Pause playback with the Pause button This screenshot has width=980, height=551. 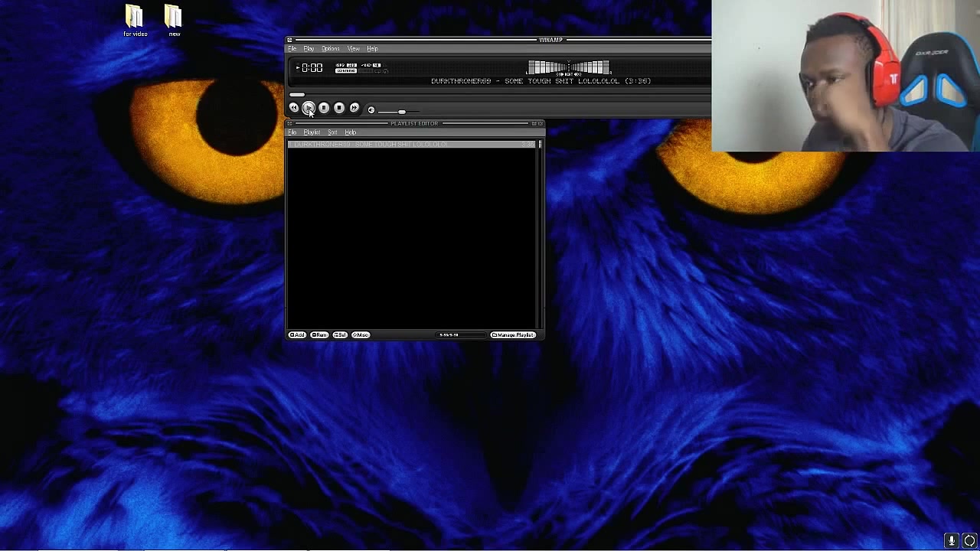[x=324, y=108]
